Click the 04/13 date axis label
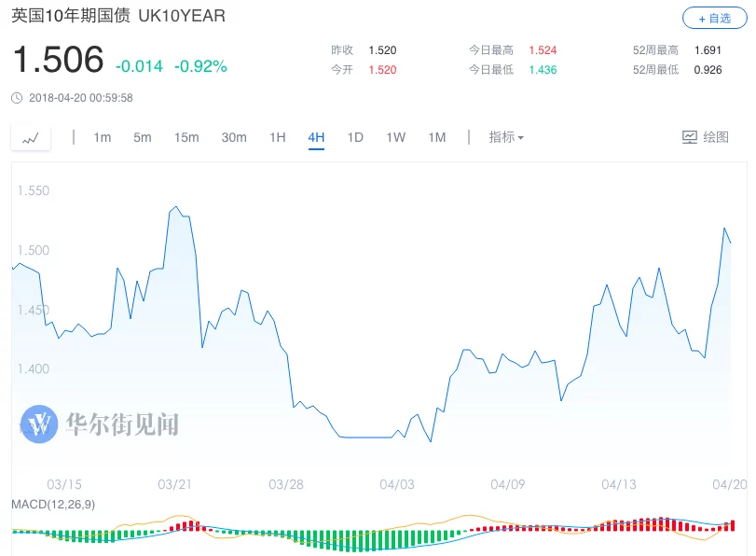This screenshot has height=556, width=756. pyautogui.click(x=619, y=484)
